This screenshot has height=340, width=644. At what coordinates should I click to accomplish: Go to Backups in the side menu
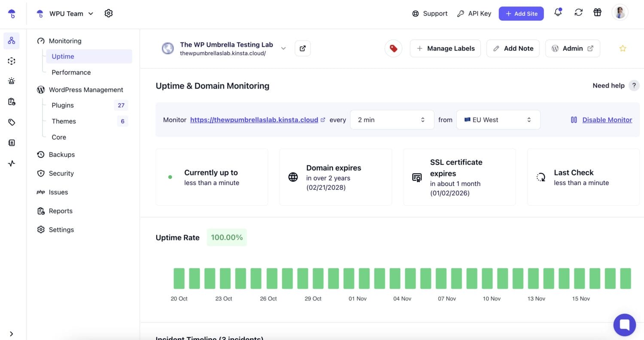(x=61, y=155)
